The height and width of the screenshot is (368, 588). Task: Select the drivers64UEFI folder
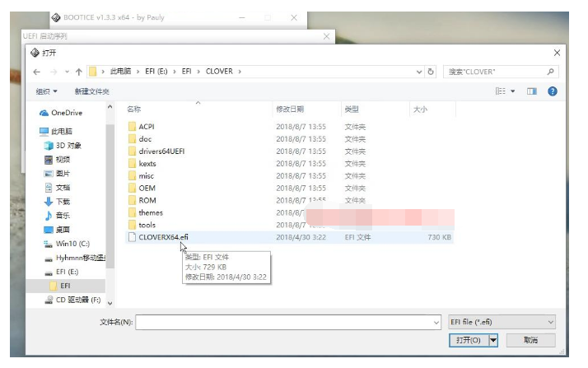point(156,151)
